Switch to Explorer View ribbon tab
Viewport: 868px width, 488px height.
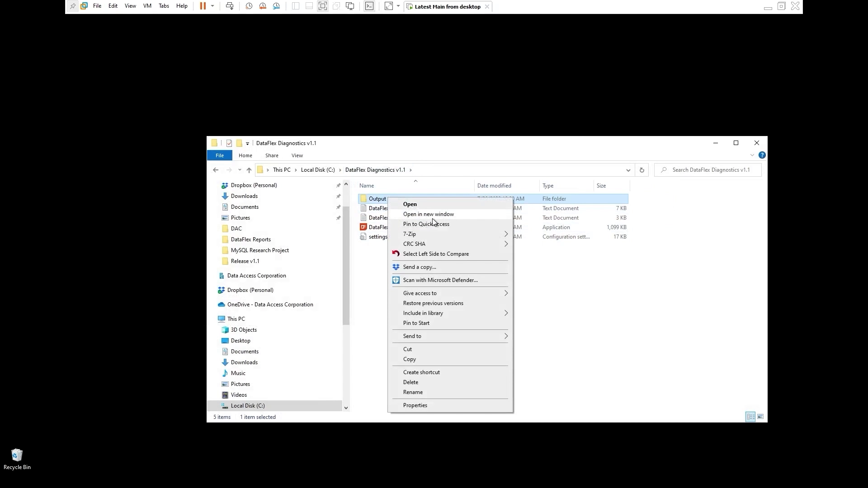click(x=297, y=155)
